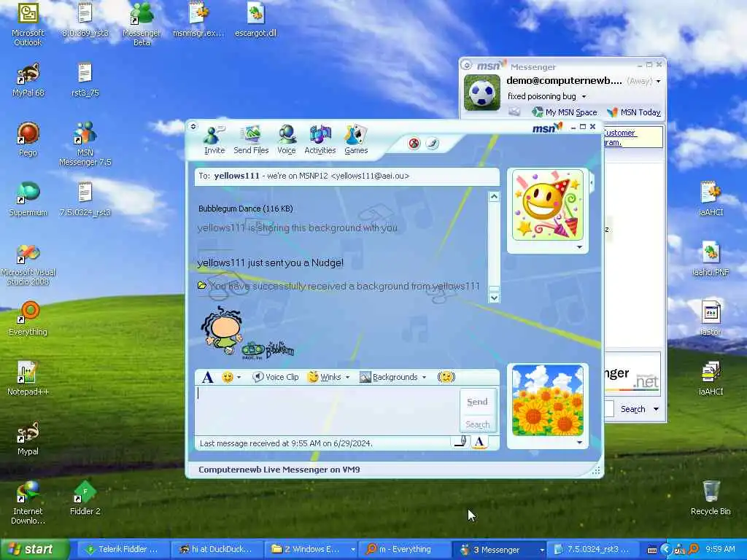Select Pego desktop shortcut
Viewport: 747px width, 560px height.
click(28, 139)
